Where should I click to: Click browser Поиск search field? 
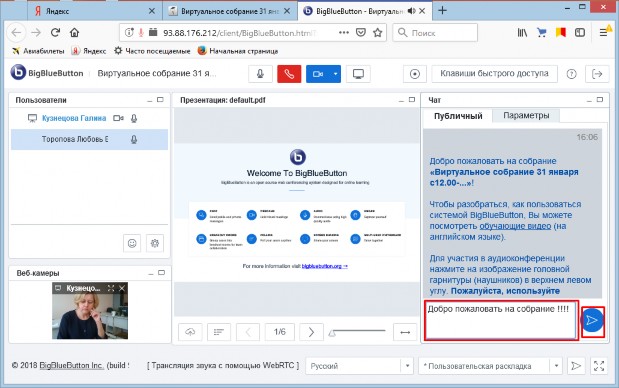pyautogui.click(x=435, y=33)
